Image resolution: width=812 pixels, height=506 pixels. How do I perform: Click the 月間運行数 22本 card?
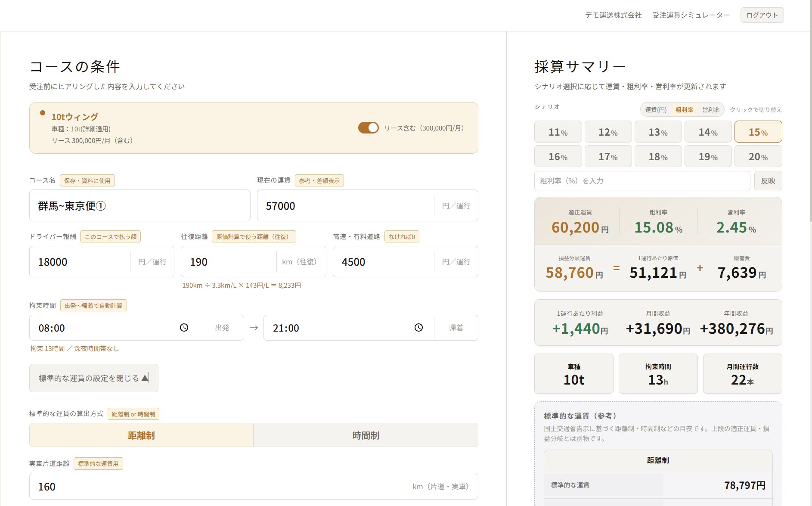click(742, 373)
